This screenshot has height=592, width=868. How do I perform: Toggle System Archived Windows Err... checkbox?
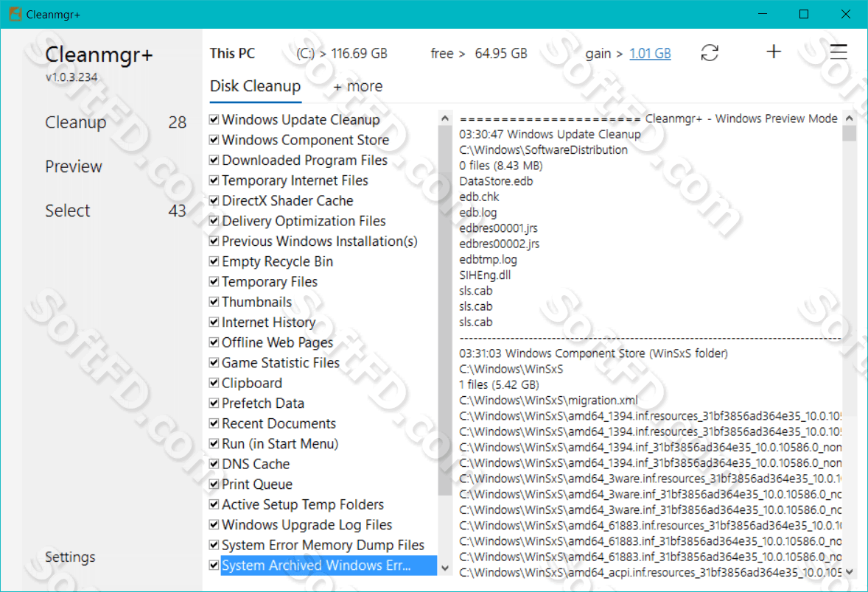(214, 565)
